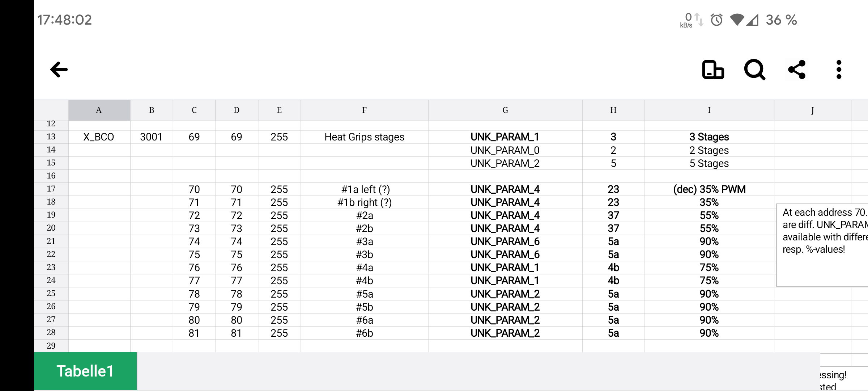Select column G header
This screenshot has width=868, height=391.
coord(505,110)
